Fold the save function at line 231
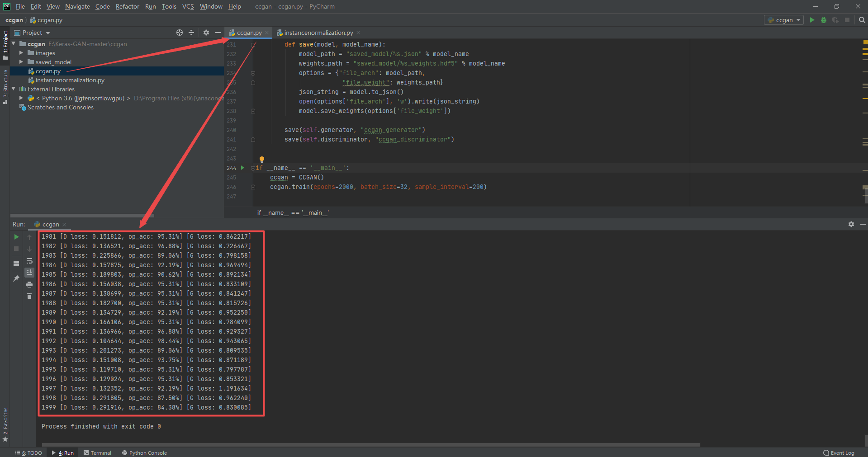The width and height of the screenshot is (868, 457). tap(253, 44)
